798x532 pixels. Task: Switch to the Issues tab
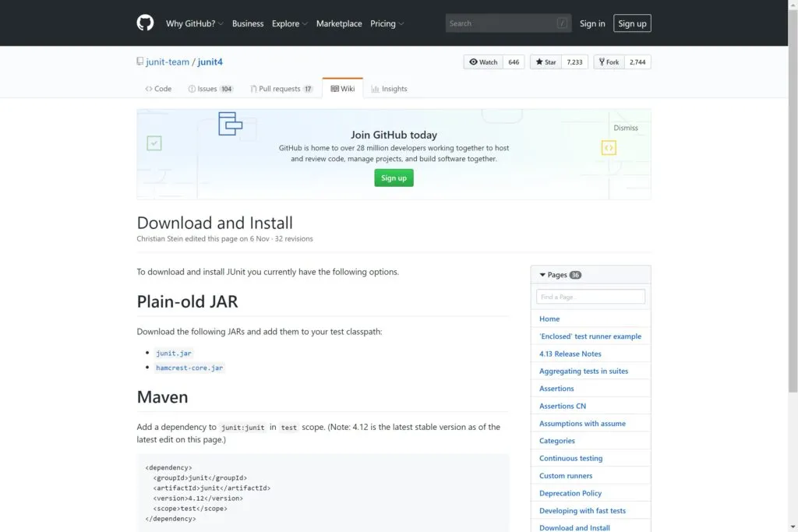[210, 89]
